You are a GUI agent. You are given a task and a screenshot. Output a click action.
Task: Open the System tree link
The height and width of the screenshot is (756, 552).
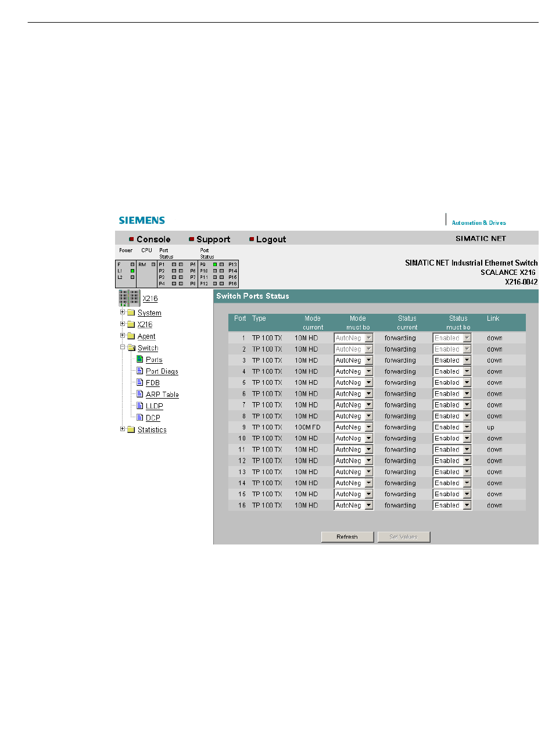pos(149,313)
